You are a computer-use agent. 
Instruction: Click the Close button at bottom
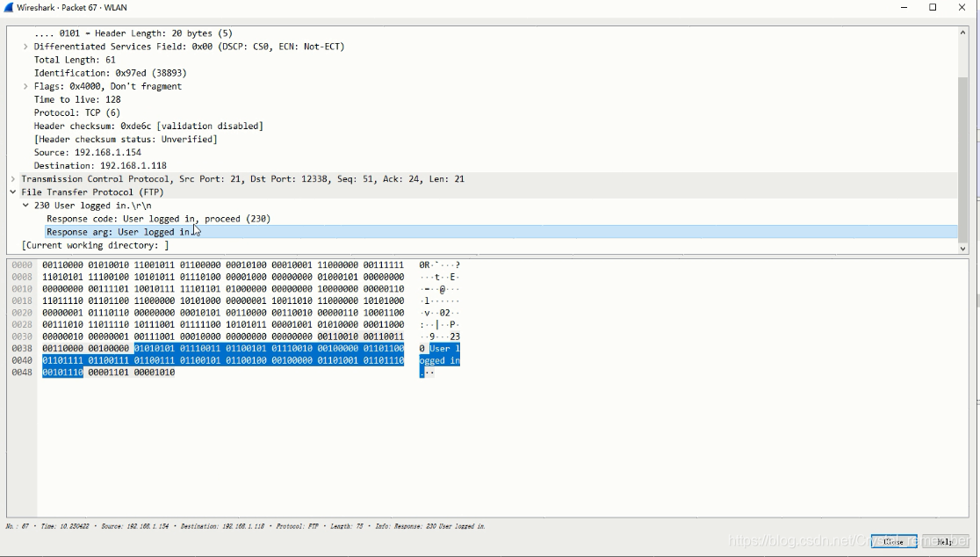point(894,541)
